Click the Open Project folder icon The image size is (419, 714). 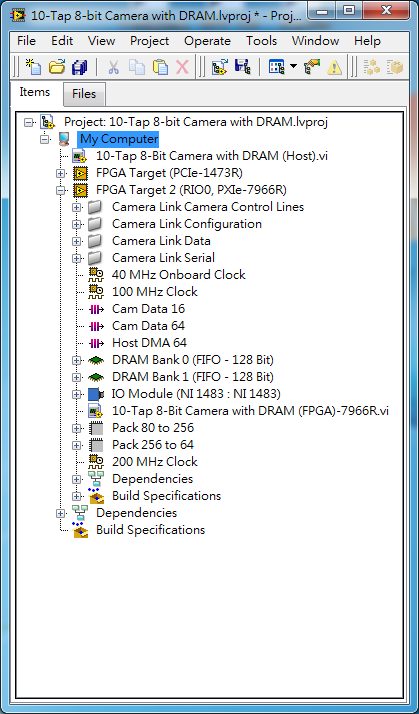point(57,67)
